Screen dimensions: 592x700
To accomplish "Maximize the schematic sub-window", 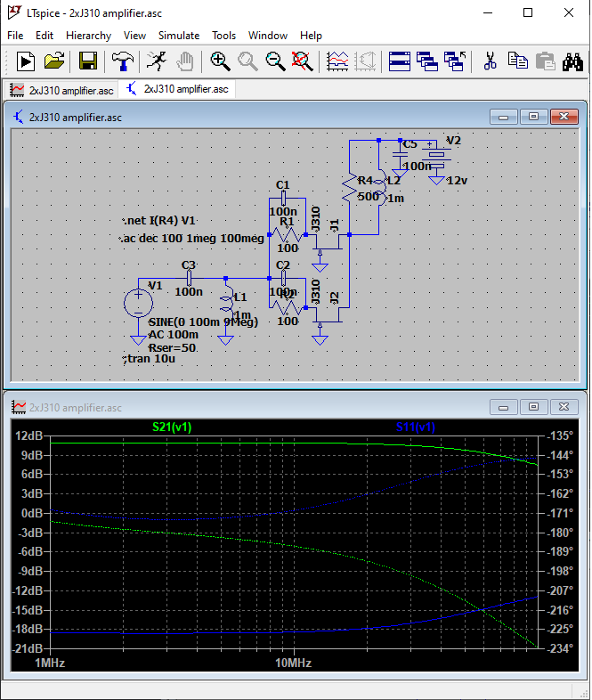I will click(534, 117).
